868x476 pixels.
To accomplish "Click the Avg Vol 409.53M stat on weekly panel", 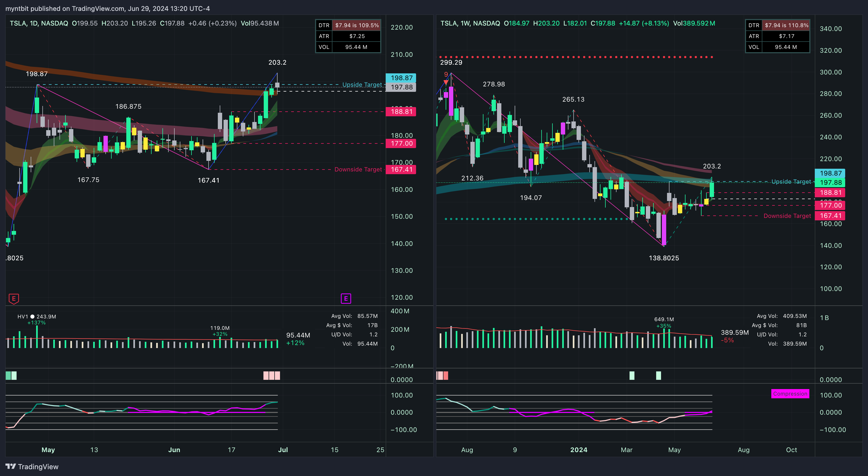I will tap(781, 316).
